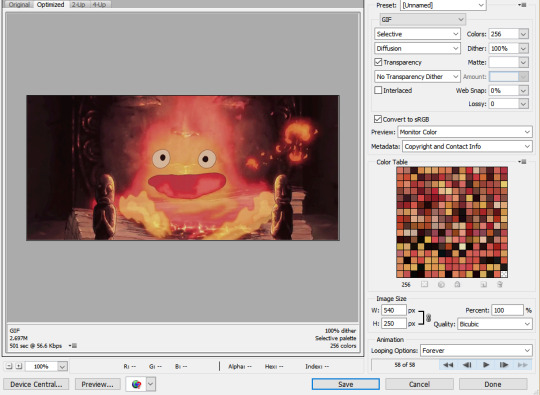Viewport: 540px width, 395px height.
Task: Click the zoom in plus button
Action: point(19,366)
